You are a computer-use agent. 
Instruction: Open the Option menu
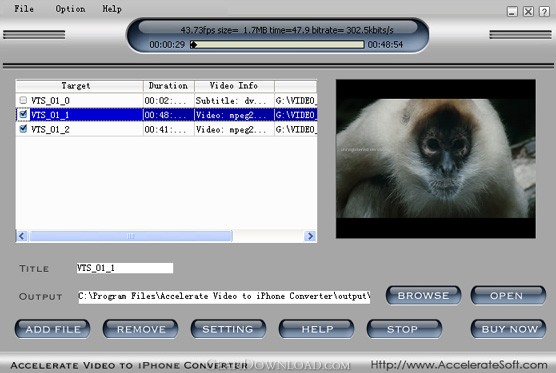coord(70,9)
